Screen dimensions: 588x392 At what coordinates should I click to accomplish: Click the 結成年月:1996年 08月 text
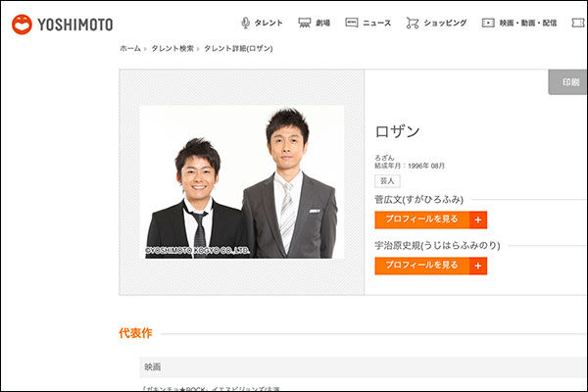[x=410, y=166]
